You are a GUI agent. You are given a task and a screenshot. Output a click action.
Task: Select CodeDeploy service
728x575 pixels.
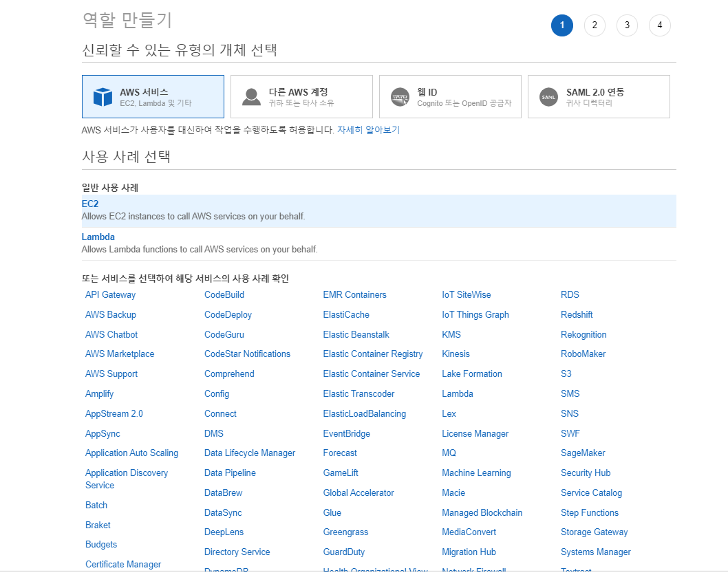(x=228, y=314)
